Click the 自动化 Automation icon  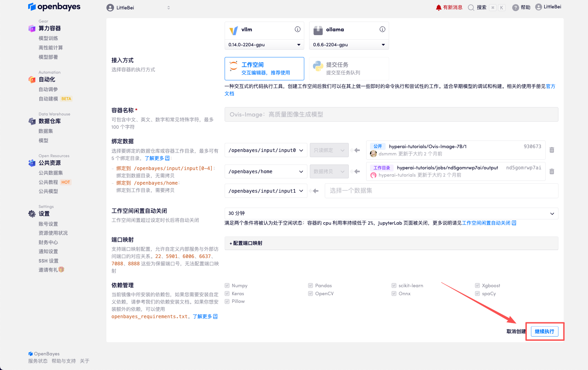click(x=32, y=80)
